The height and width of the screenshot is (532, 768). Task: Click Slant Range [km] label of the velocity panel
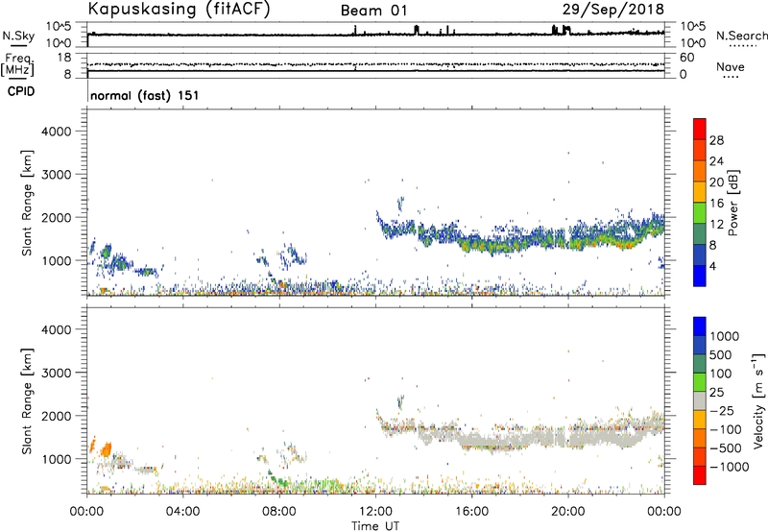pos(27,401)
